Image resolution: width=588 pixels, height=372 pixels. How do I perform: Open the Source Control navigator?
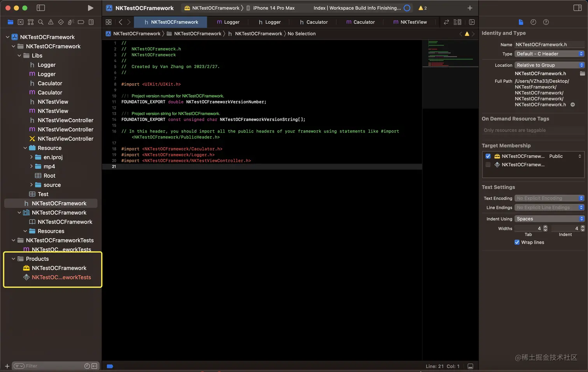click(21, 22)
